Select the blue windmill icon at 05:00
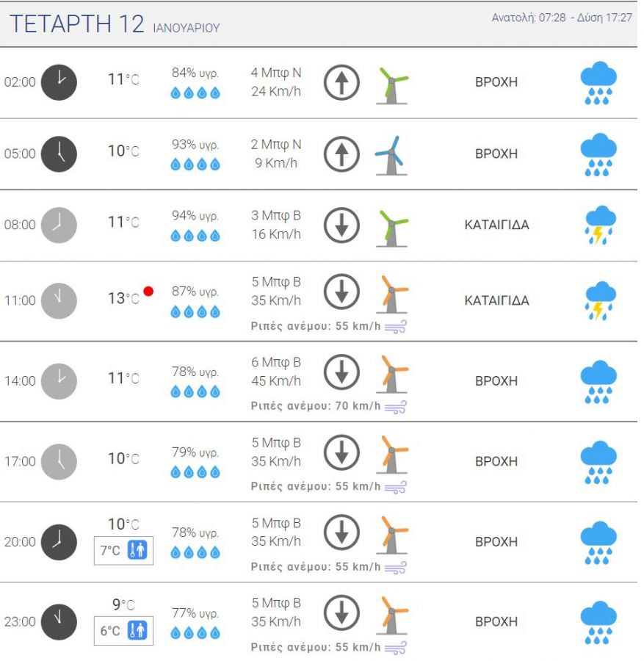 pyautogui.click(x=391, y=155)
